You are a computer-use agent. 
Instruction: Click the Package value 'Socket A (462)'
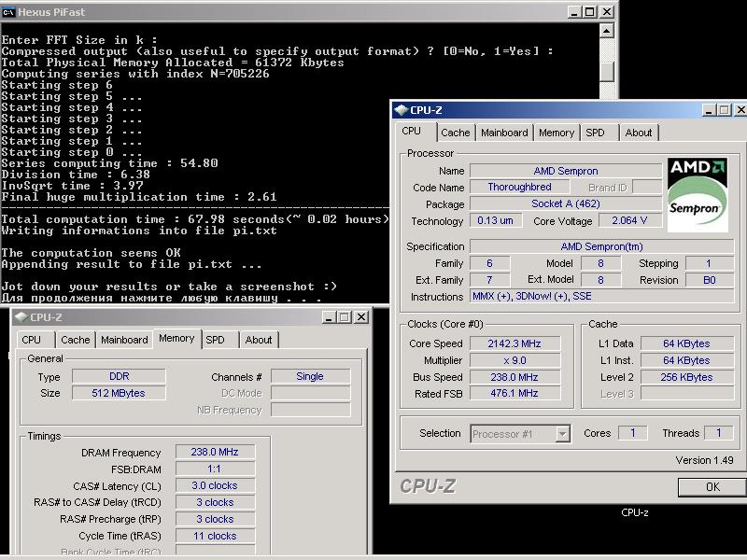[566, 203]
